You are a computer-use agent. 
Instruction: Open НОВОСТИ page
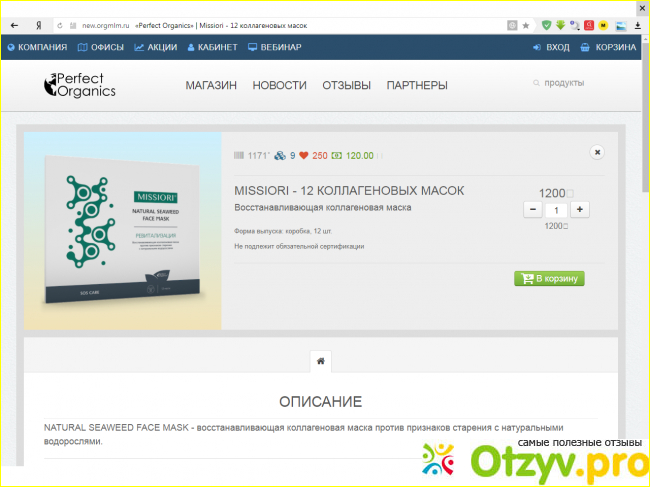pos(279,86)
